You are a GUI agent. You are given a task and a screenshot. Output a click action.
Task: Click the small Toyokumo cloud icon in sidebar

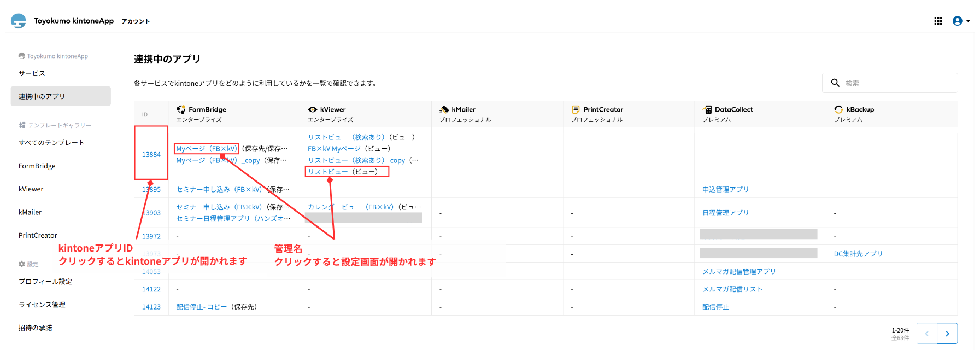coord(22,56)
